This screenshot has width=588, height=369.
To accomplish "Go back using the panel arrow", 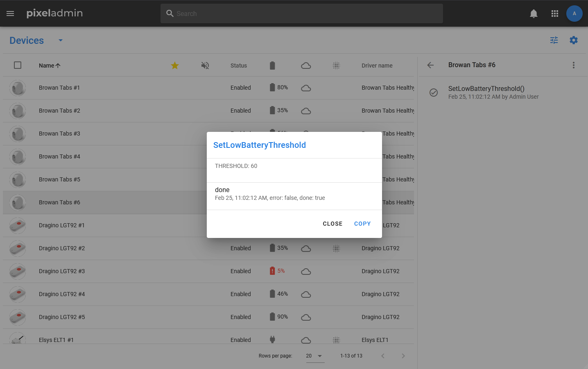I will pyautogui.click(x=430, y=65).
